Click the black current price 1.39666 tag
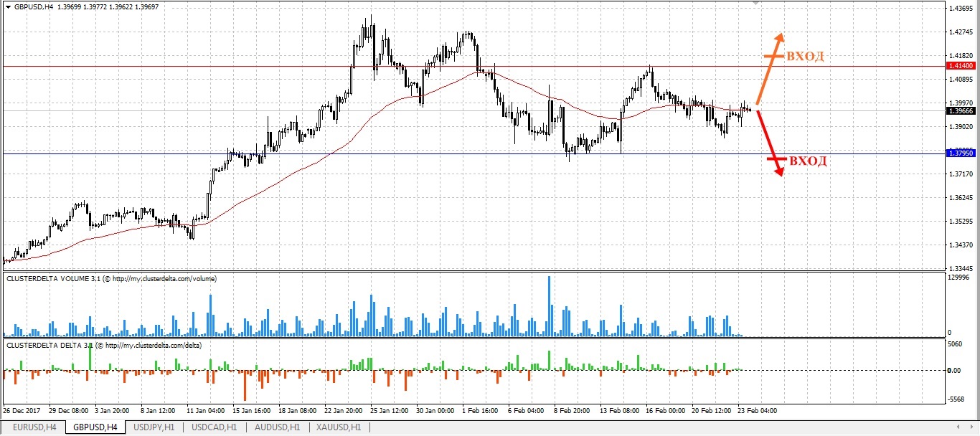Image resolution: width=980 pixels, height=436 pixels. coord(961,111)
